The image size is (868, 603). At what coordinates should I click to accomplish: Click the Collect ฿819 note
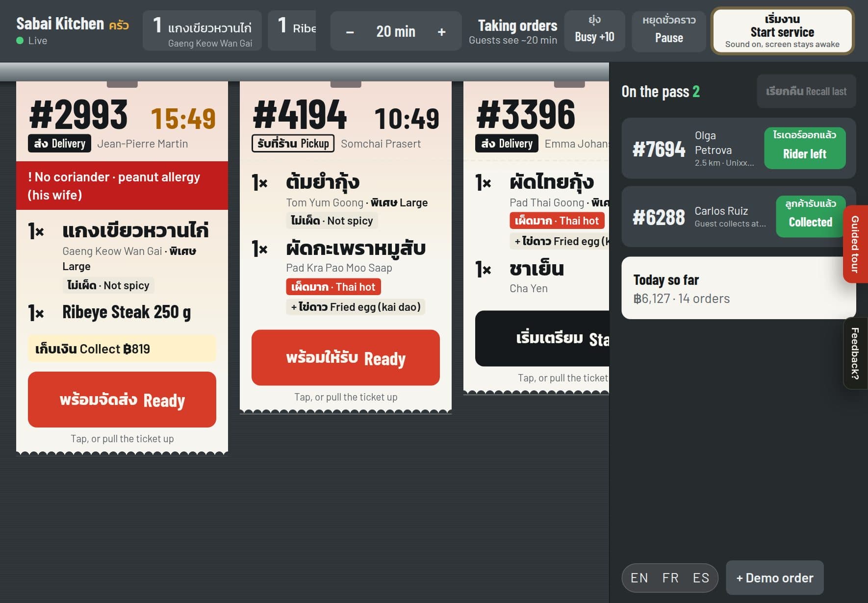pos(122,349)
